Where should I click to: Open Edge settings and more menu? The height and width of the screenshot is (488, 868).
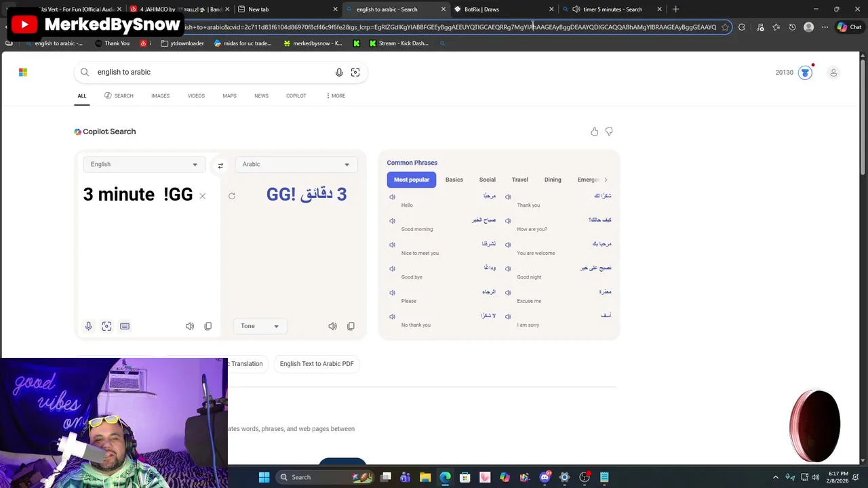[x=825, y=27]
